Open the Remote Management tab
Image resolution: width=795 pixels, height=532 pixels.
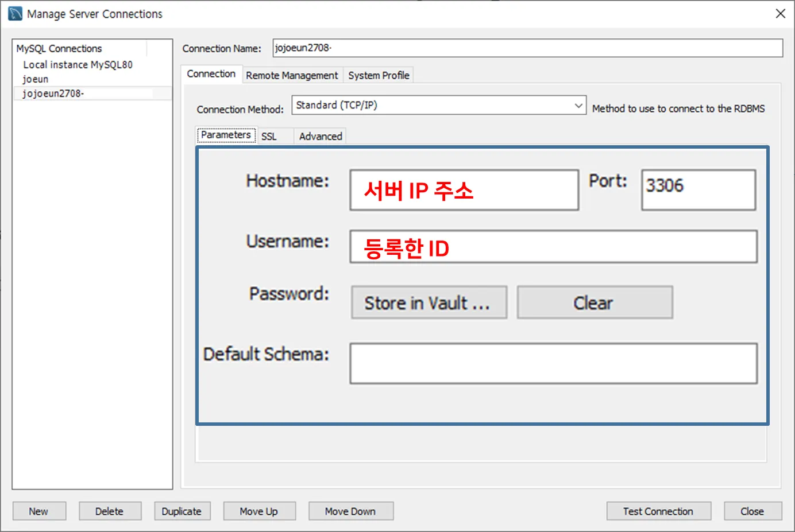[x=292, y=75]
